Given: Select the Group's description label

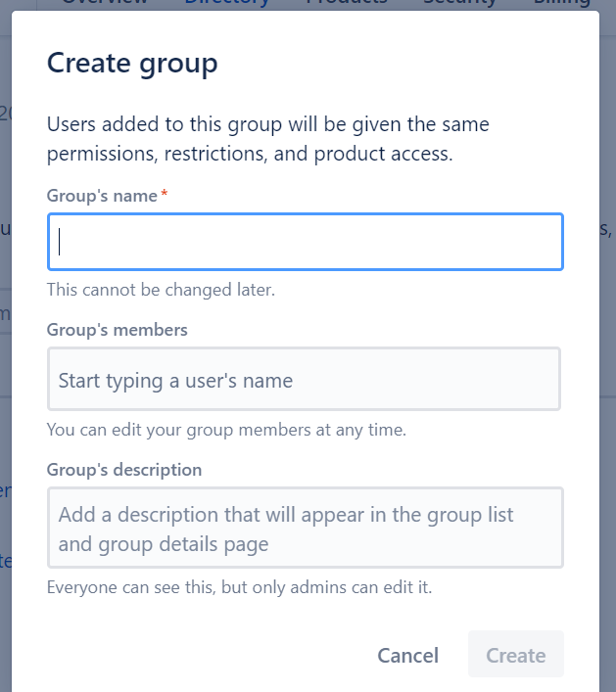Looking at the screenshot, I should pos(124,470).
